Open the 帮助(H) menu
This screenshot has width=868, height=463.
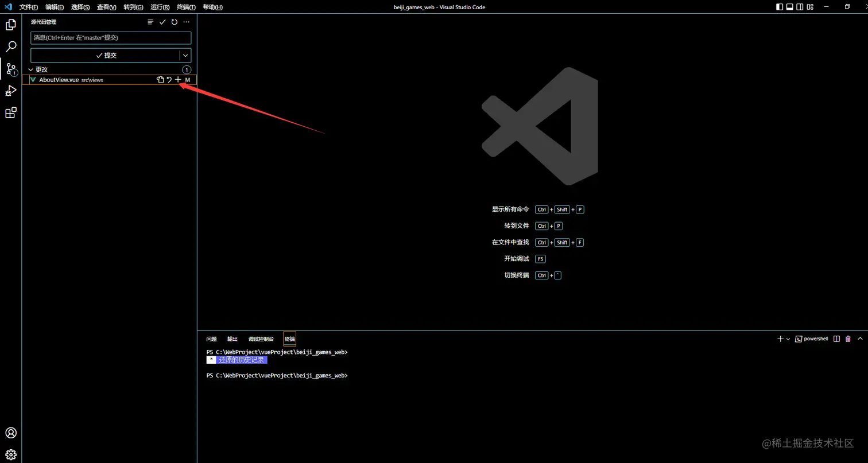[x=212, y=7]
